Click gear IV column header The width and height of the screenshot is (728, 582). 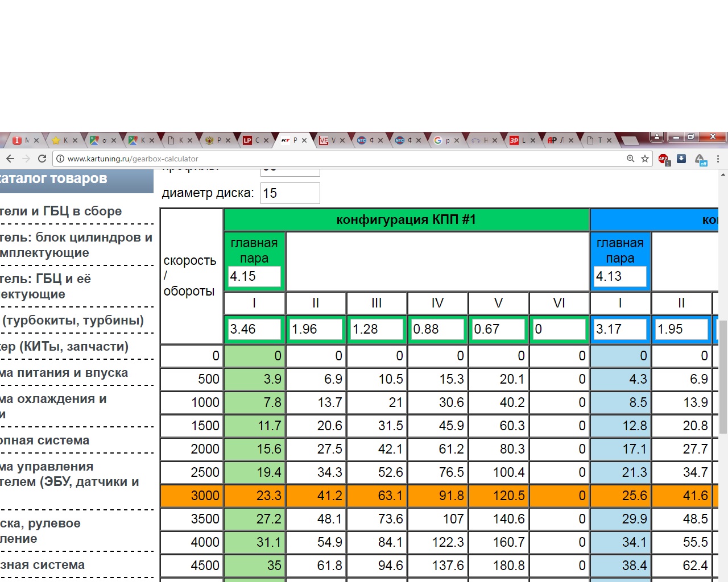(437, 303)
